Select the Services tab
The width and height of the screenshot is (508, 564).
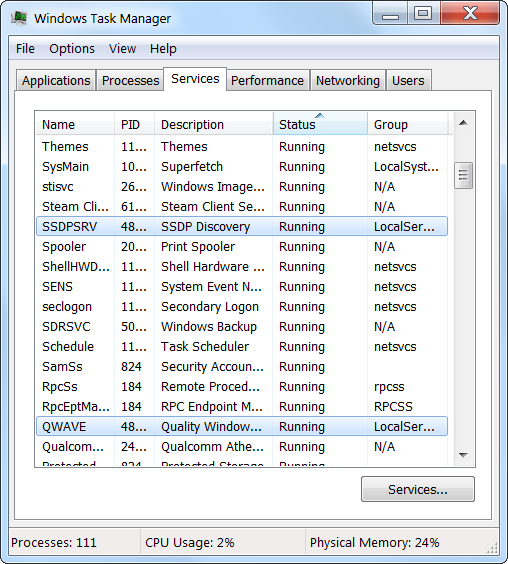point(195,79)
